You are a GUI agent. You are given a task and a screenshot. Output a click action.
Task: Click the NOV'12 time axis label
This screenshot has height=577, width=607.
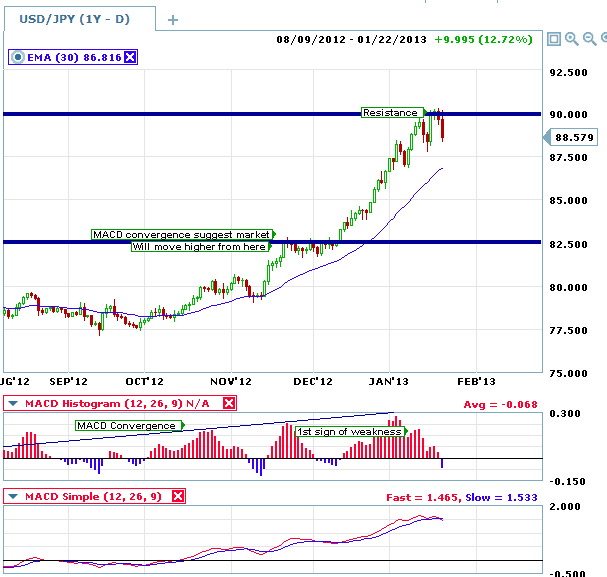231,382
